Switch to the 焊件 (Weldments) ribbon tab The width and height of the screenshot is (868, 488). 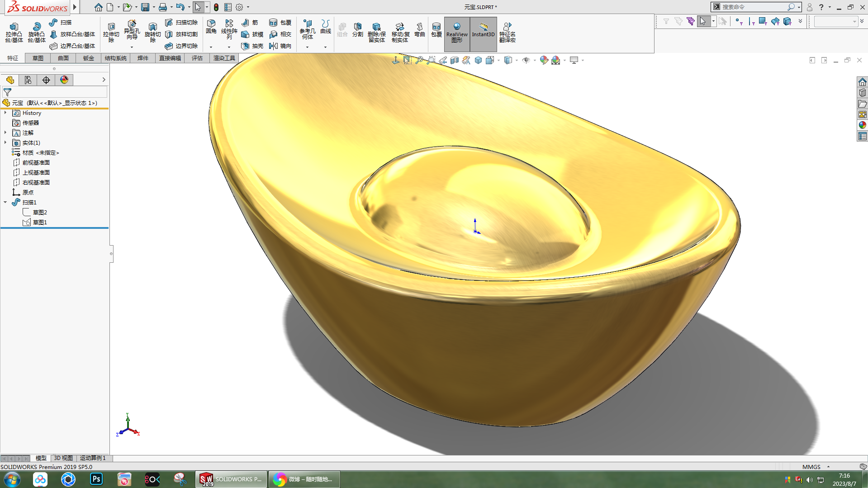click(x=143, y=58)
